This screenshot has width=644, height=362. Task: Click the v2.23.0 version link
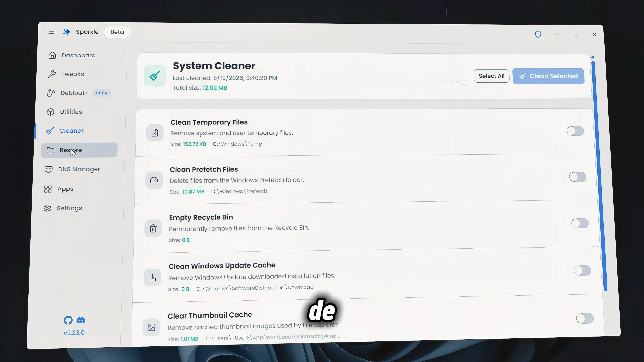74,333
